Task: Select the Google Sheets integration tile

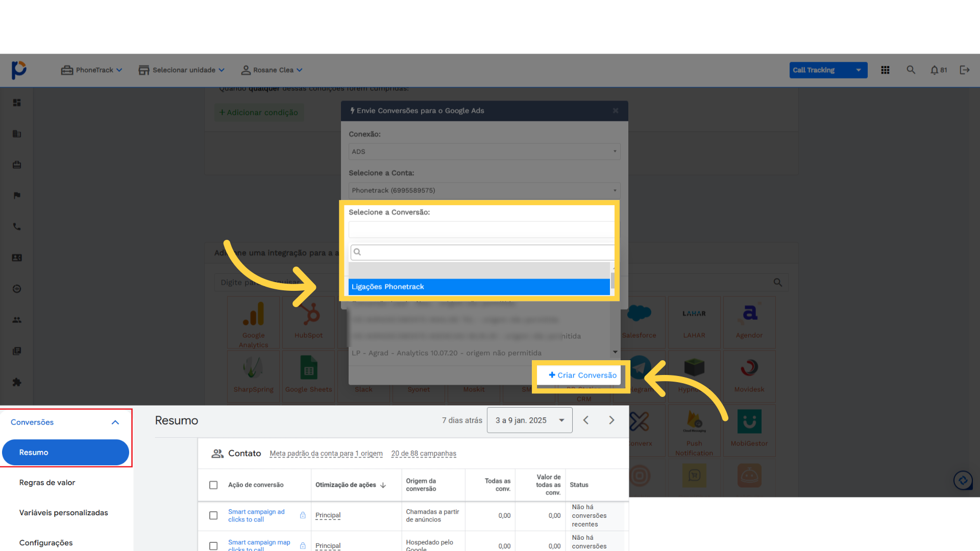Action: point(308,377)
